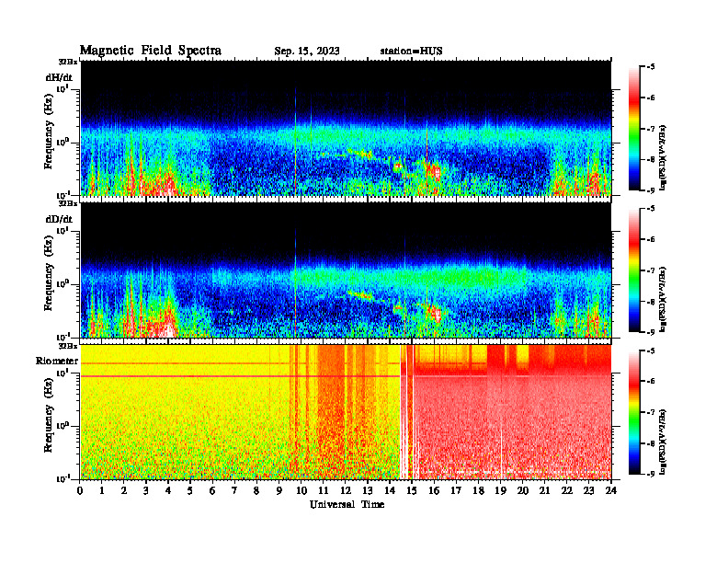The image size is (728, 563).
Task: Click hour tick "21" on Universal Time axis
Action: point(544,490)
